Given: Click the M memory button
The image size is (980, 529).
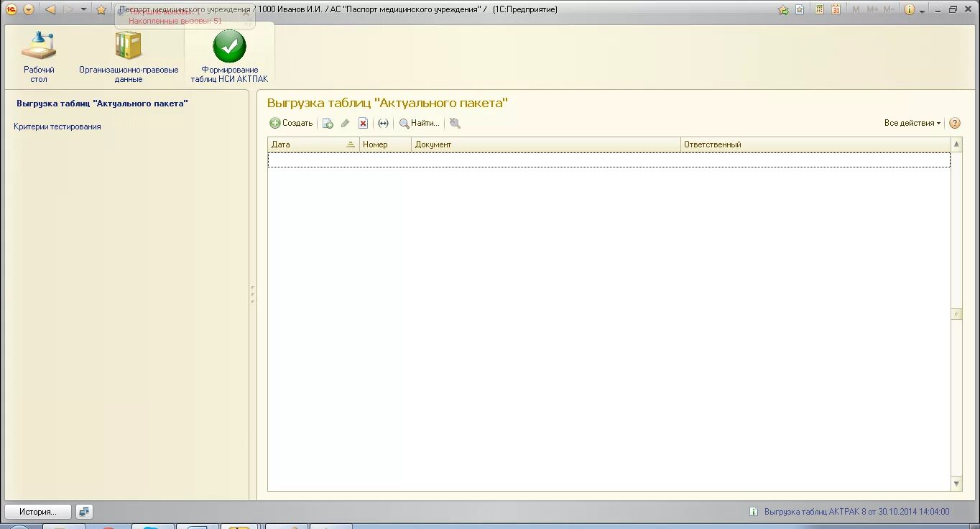Looking at the screenshot, I should pos(856,9).
